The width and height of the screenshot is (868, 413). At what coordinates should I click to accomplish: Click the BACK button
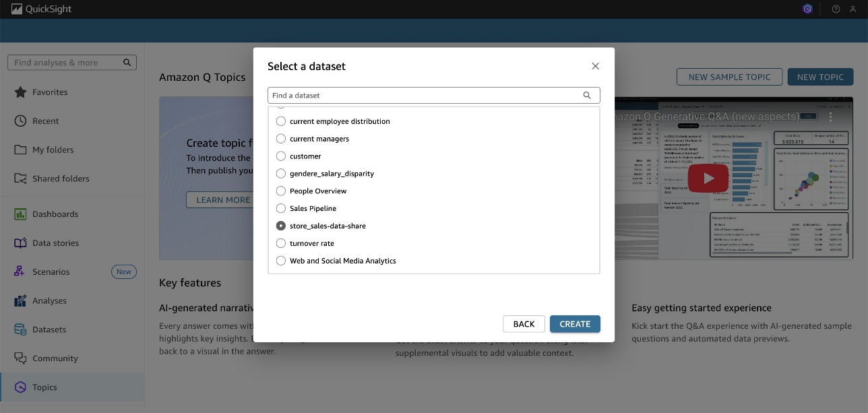point(524,324)
